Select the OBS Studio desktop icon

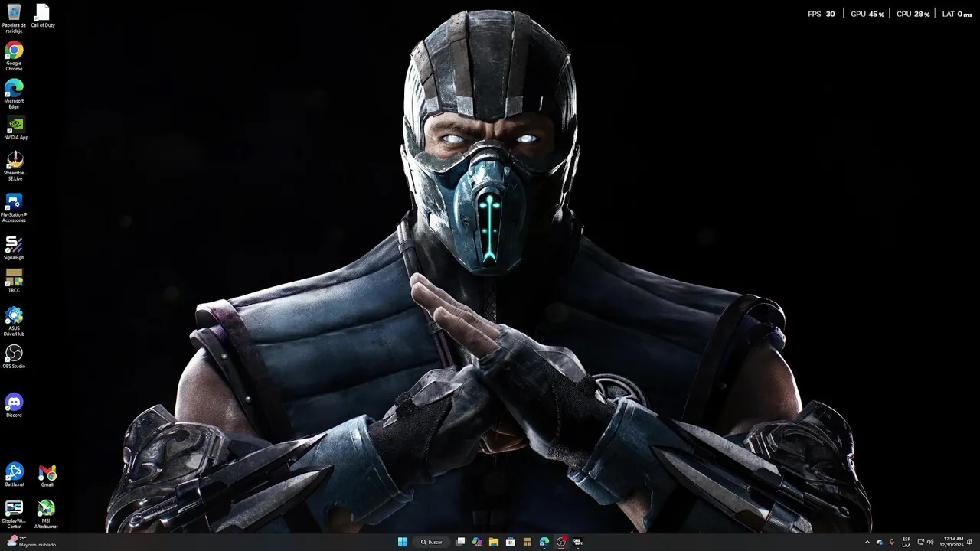[x=14, y=357]
